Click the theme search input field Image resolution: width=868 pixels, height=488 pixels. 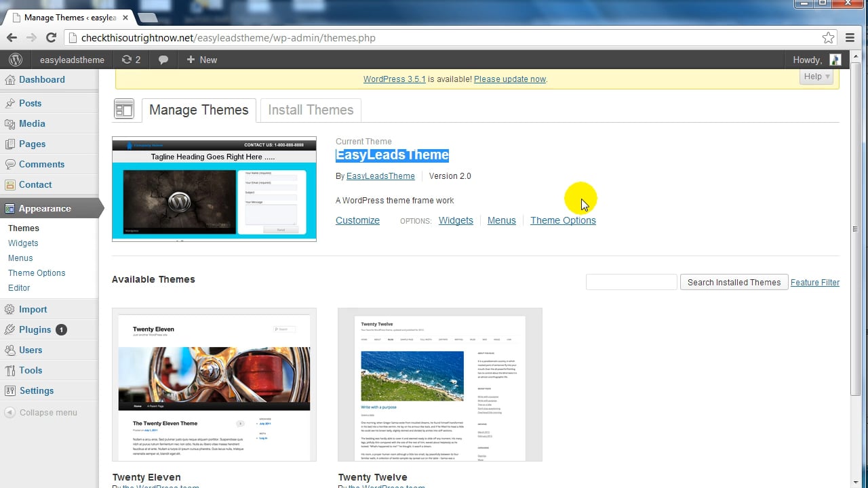[x=631, y=282]
